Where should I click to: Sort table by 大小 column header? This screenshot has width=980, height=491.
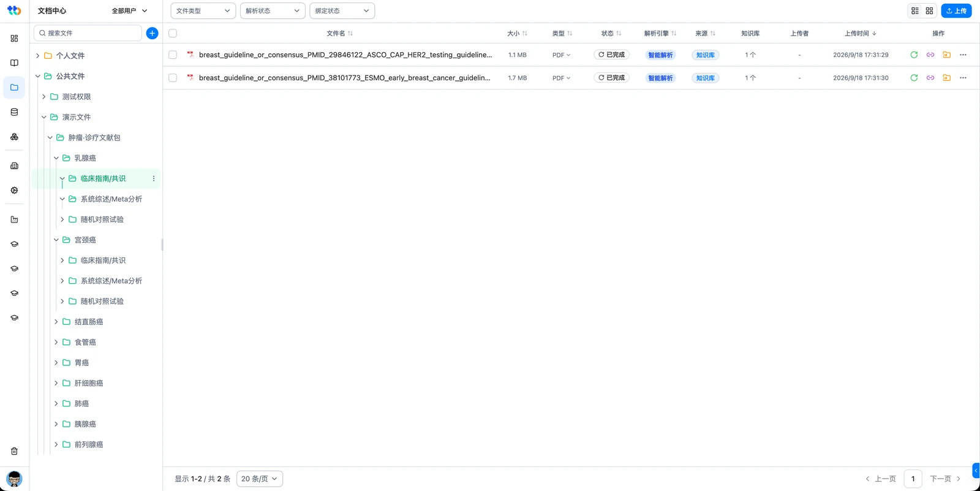[517, 33]
